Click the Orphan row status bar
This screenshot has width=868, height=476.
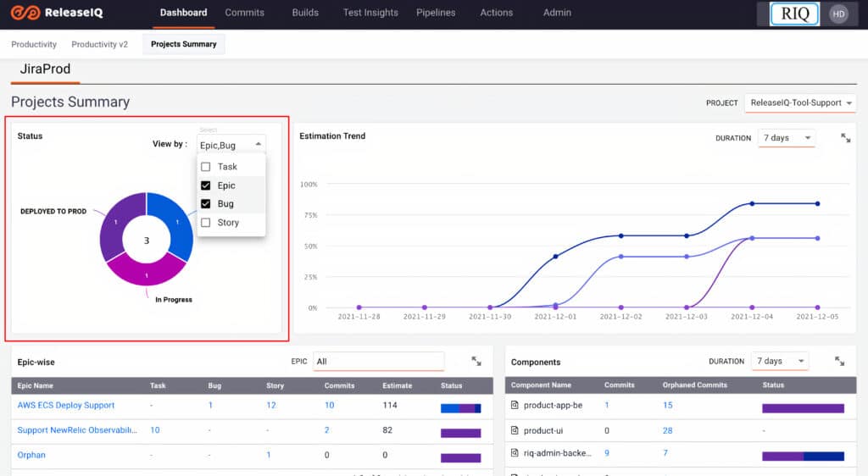coord(460,457)
